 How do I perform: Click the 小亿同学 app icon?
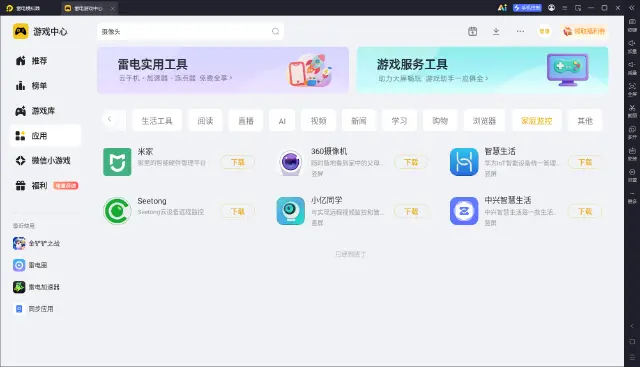pyautogui.click(x=291, y=211)
